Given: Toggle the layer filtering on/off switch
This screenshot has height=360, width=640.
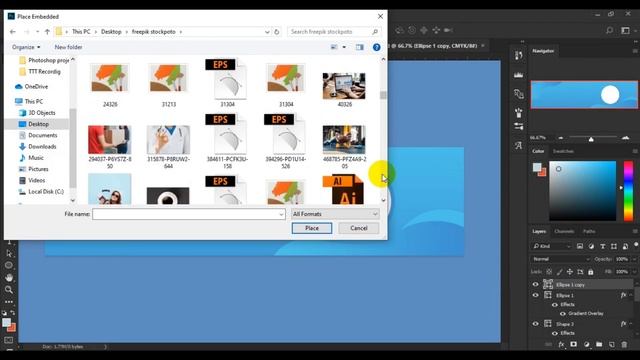Looking at the screenshot, I should [x=636, y=245].
